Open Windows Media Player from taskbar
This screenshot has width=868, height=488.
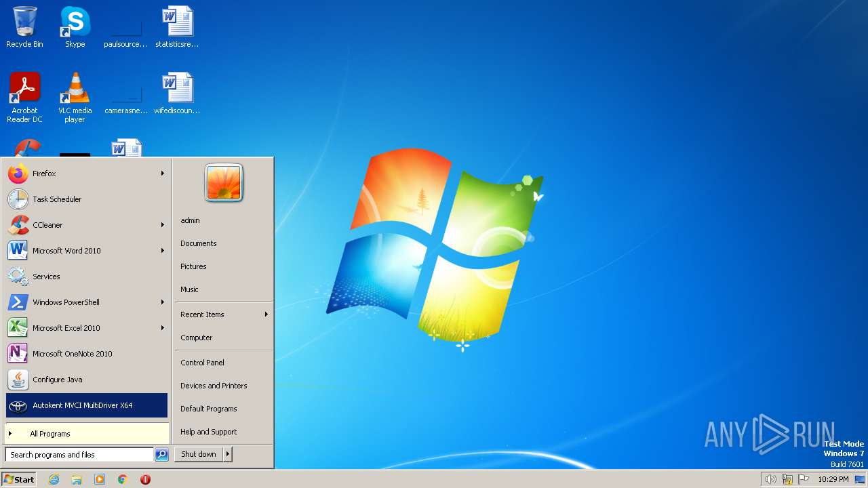pos(100,479)
